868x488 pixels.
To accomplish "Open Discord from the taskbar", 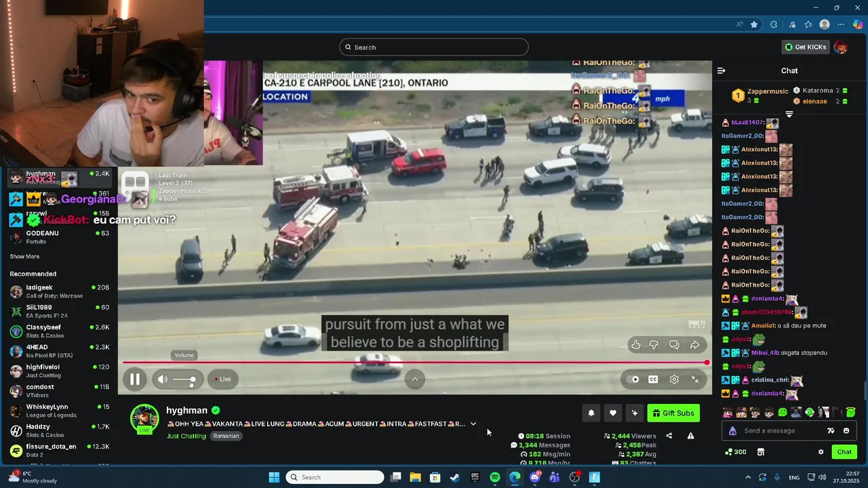I will pyautogui.click(x=535, y=477).
